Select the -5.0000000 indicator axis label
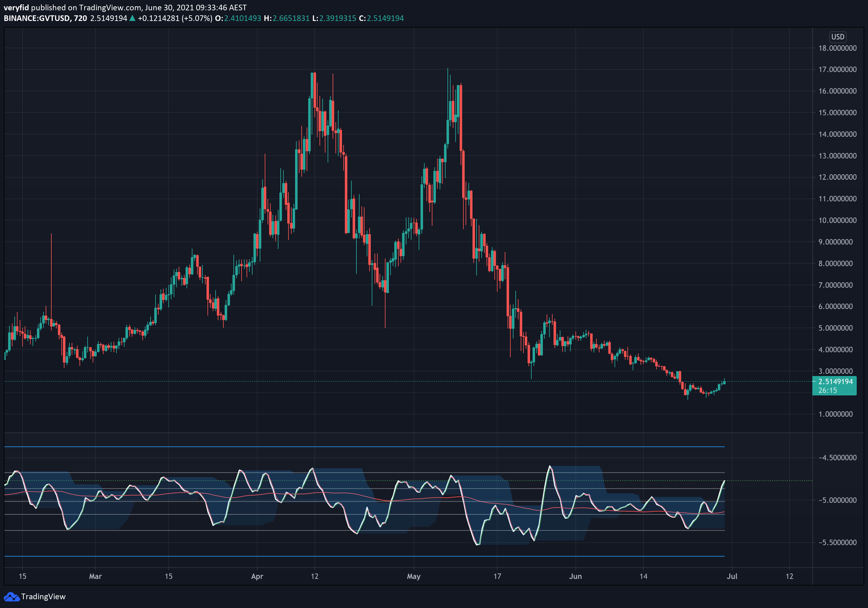The image size is (868, 608). (x=837, y=500)
